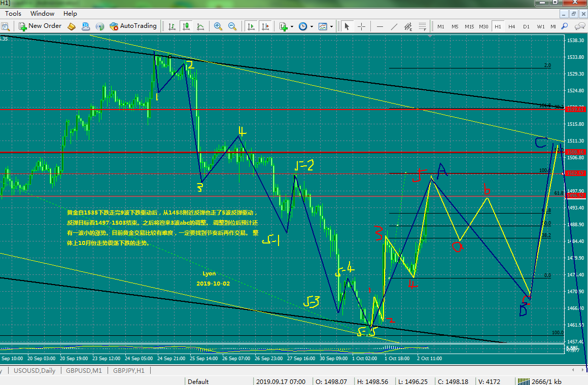Switch chart to H4 timeframe
The width and height of the screenshot is (588, 385).
(x=512, y=26)
